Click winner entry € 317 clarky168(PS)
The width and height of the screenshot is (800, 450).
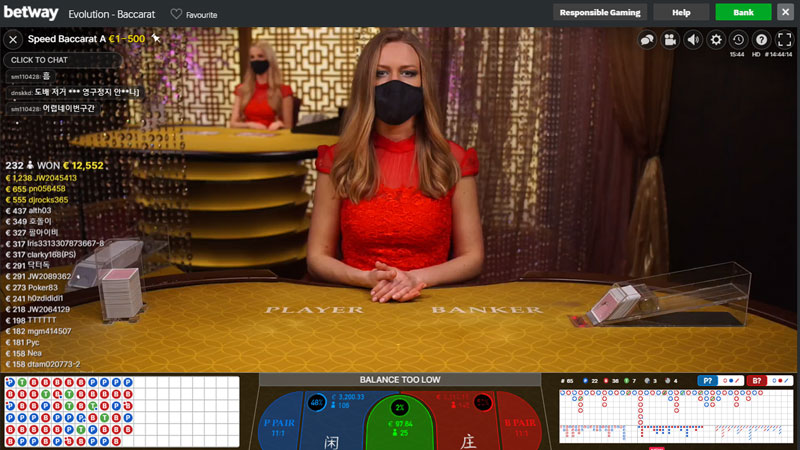(40, 255)
